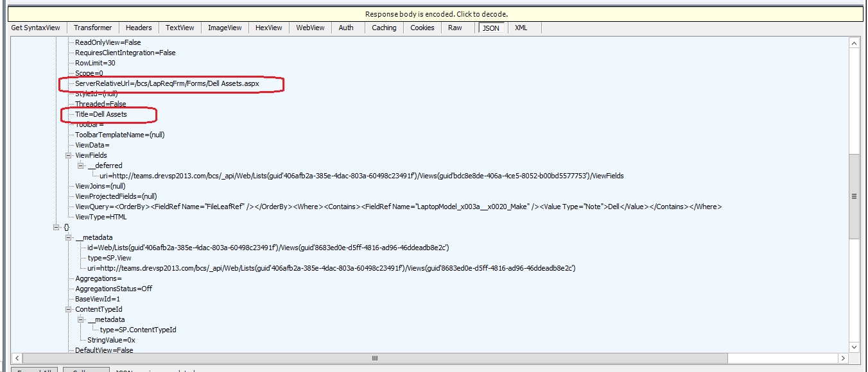868x372 pixels.
Task: Click the horizontal scrollbar thumb
Action: tap(374, 358)
